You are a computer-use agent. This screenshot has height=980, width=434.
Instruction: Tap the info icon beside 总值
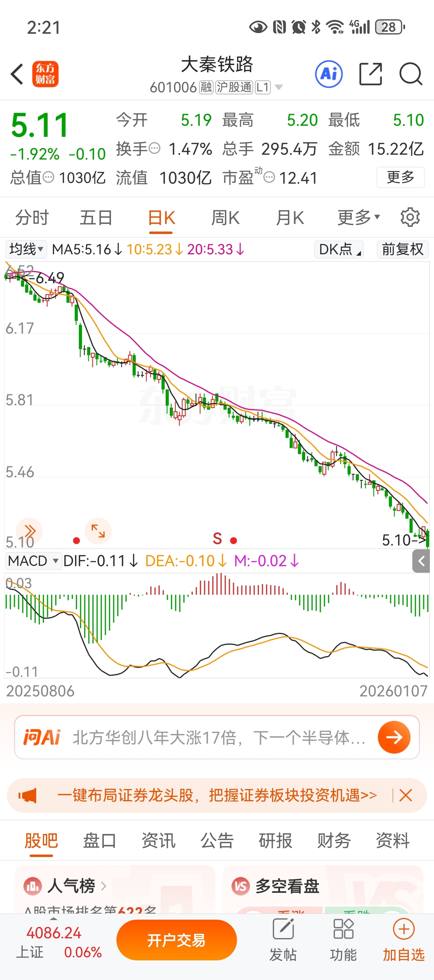48,177
